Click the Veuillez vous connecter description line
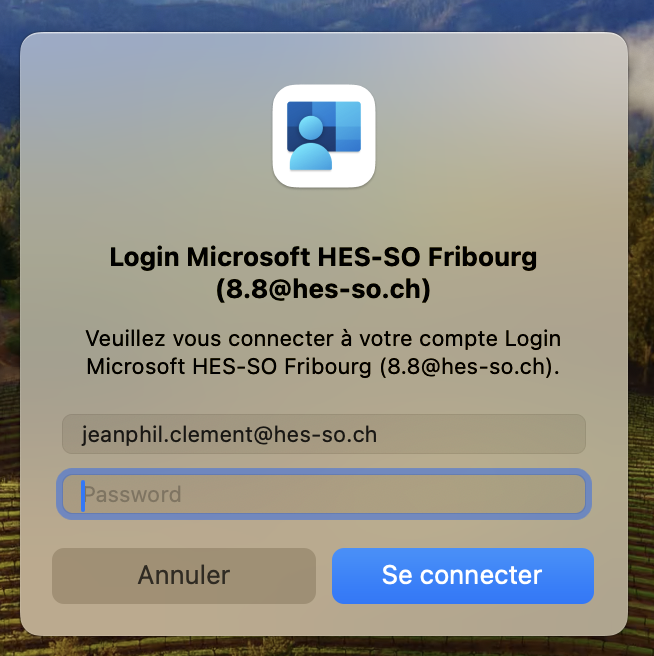Viewport: 654px width, 656px height. point(323,338)
